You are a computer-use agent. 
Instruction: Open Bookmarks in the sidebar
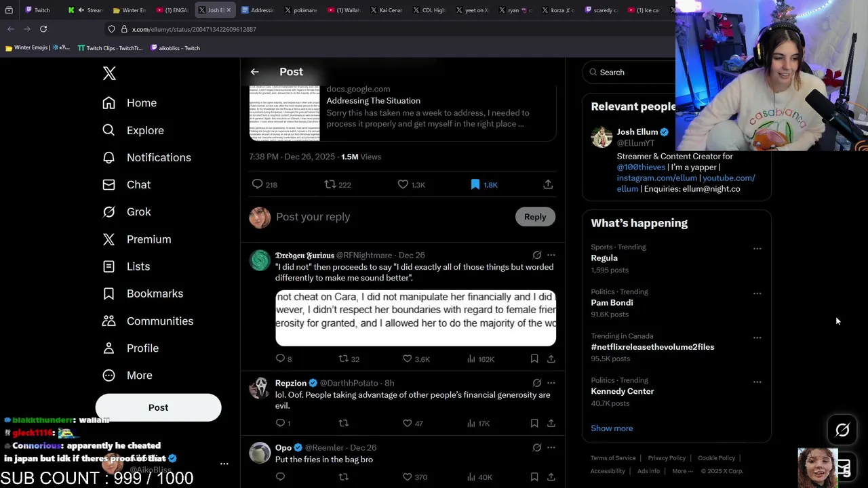pos(142,293)
